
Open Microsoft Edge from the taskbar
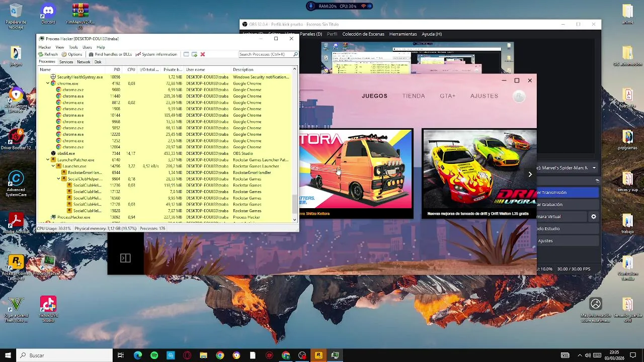click(138, 355)
